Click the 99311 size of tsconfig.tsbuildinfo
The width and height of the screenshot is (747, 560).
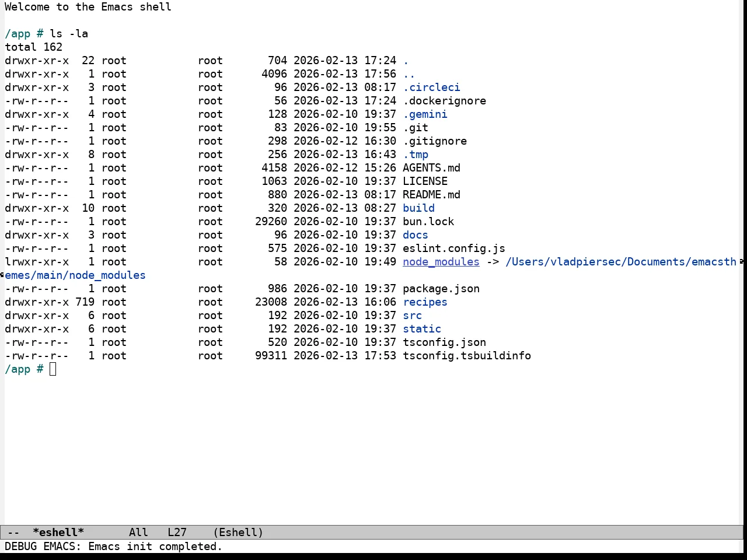(x=271, y=356)
